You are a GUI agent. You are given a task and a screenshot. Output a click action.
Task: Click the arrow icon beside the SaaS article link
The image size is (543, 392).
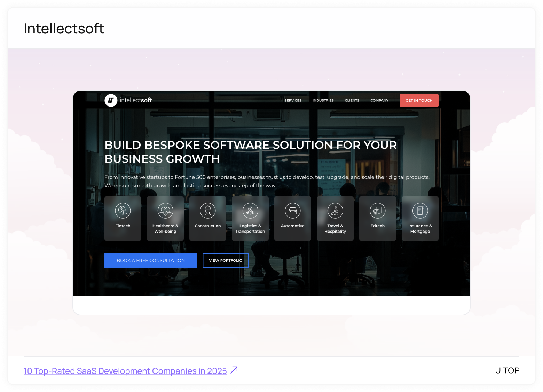234,370
